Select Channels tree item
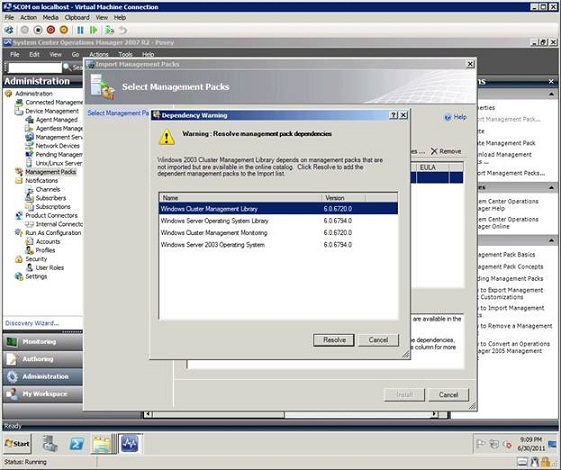 point(48,189)
